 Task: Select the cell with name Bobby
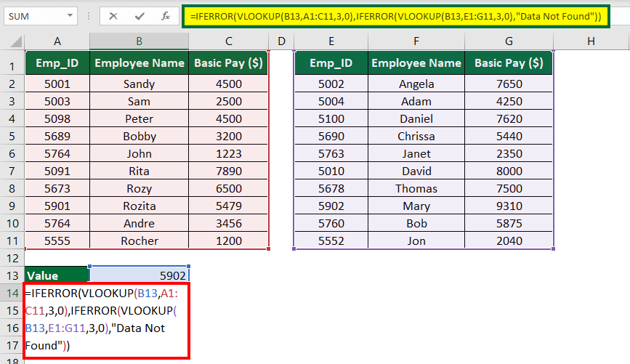pyautogui.click(x=139, y=136)
